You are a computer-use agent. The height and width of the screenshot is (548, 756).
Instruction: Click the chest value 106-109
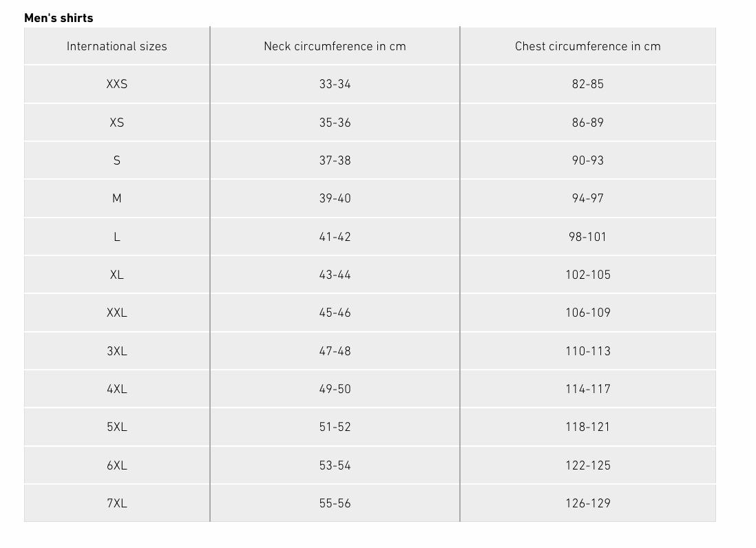[x=588, y=313]
